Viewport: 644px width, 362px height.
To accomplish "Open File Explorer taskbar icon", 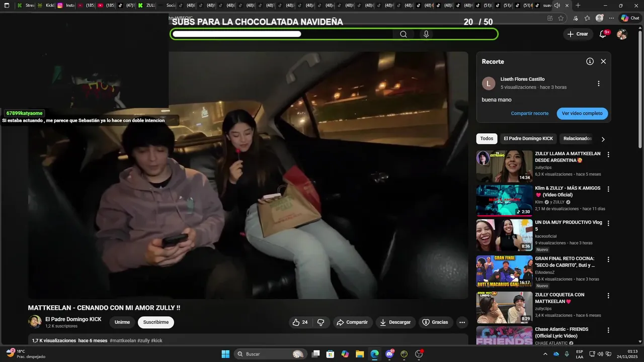I will pyautogui.click(x=360, y=354).
